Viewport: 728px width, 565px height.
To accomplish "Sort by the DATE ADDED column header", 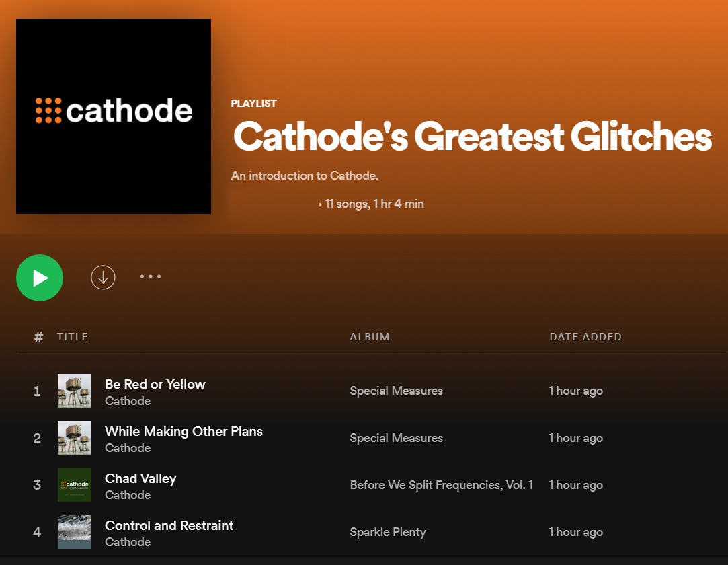I will [x=585, y=337].
